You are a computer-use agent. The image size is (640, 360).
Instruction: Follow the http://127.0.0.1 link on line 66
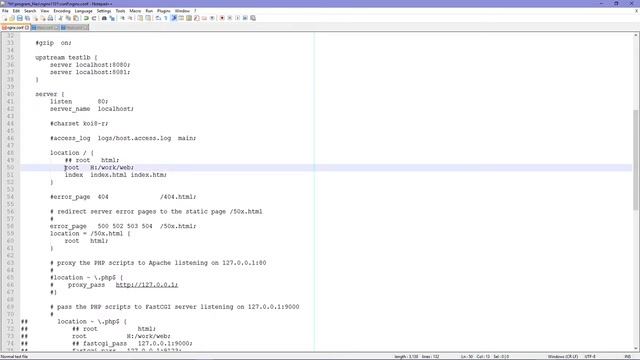[147, 285]
